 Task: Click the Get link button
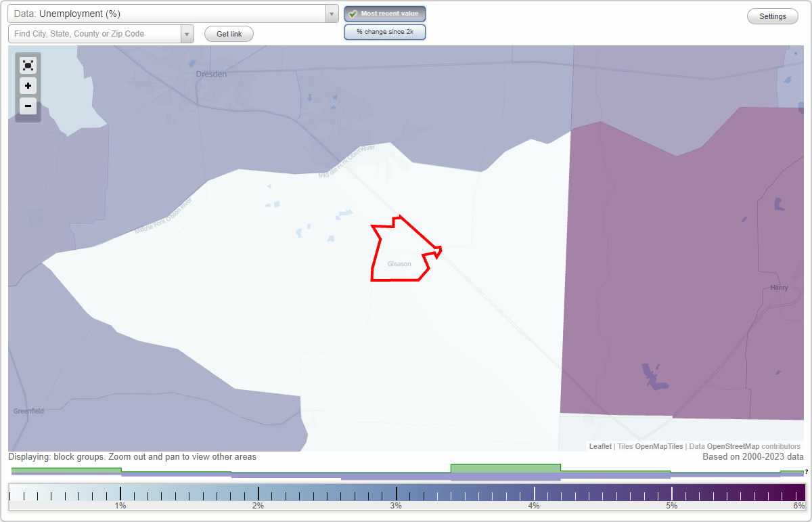click(229, 34)
